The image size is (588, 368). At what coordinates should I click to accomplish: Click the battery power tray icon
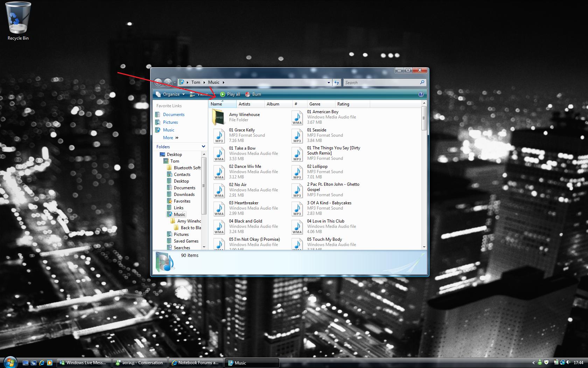[x=556, y=362]
